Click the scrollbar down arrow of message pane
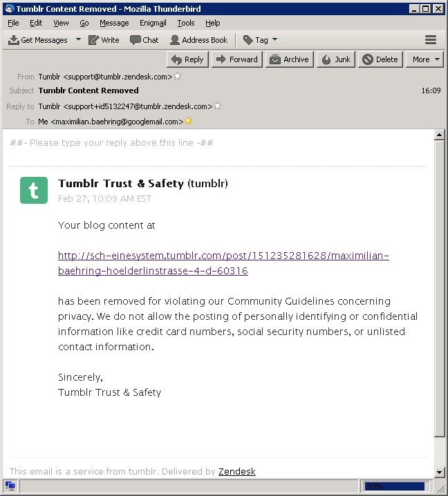The image size is (448, 496). point(439,473)
